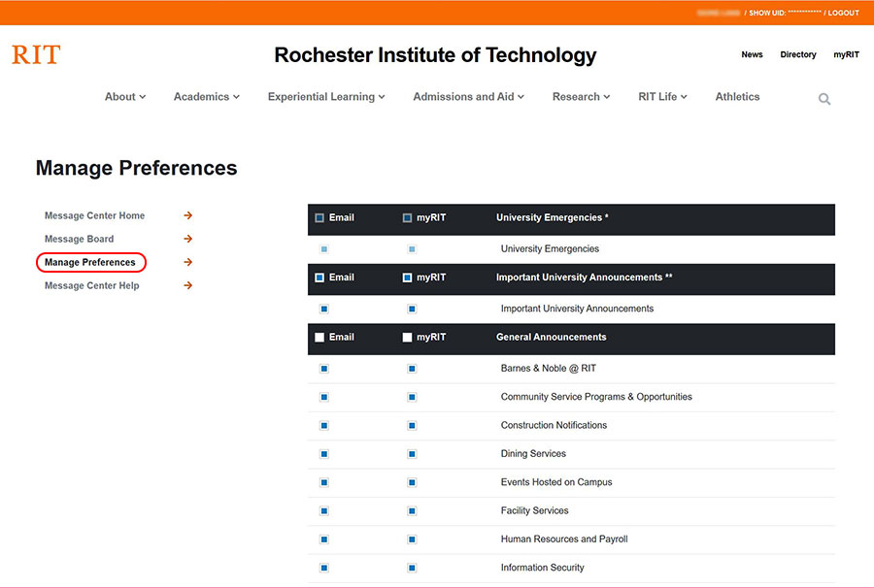Toggle myRIT checkbox for Human Resources and Payroll
Screen dimensions: 874x588
(412, 539)
